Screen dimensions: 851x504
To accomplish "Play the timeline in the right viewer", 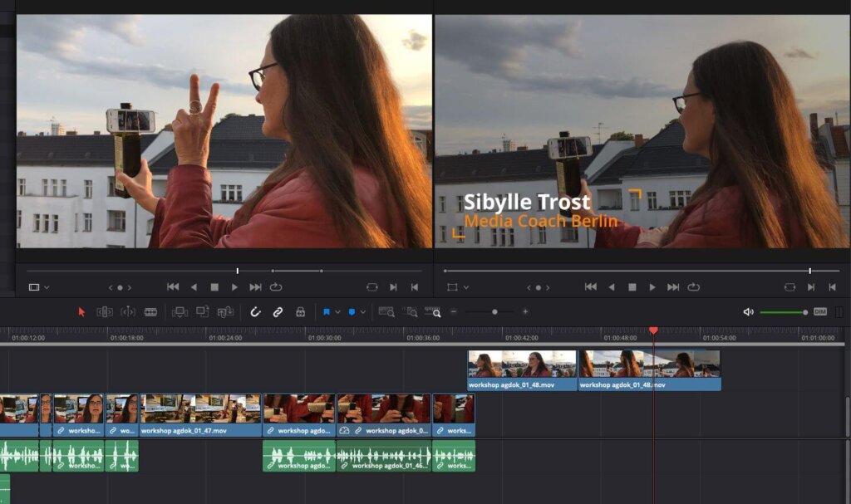I will pyautogui.click(x=652, y=286).
